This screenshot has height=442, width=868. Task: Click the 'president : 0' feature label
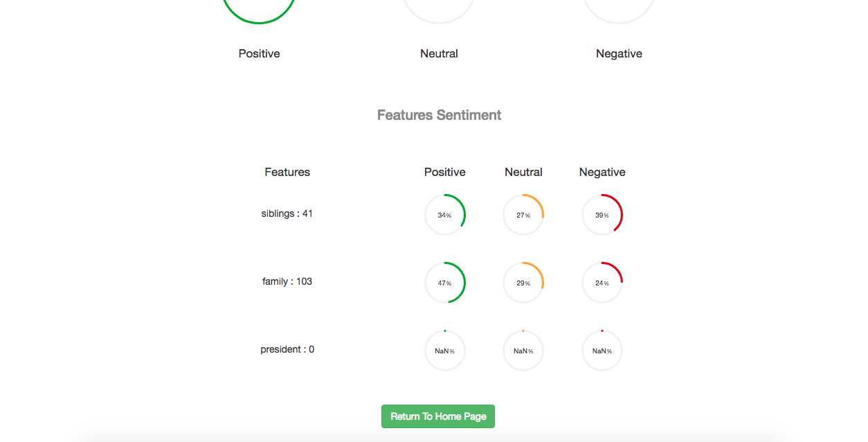pyautogui.click(x=287, y=349)
